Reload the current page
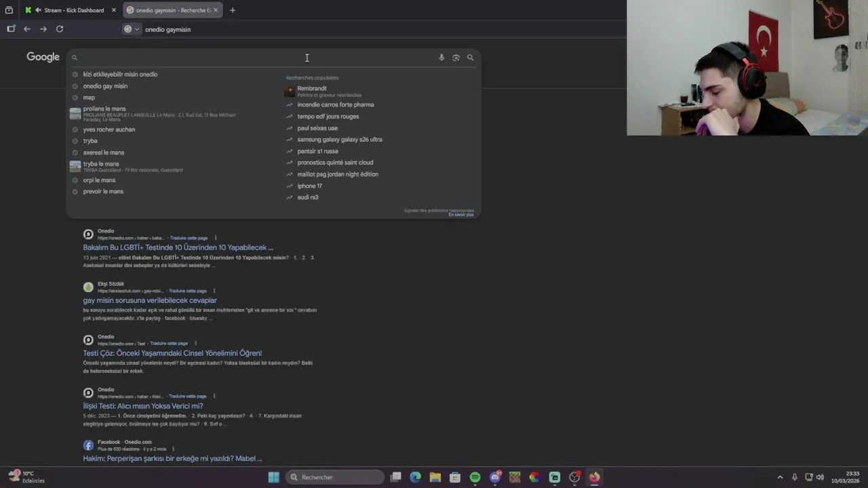 point(60,28)
